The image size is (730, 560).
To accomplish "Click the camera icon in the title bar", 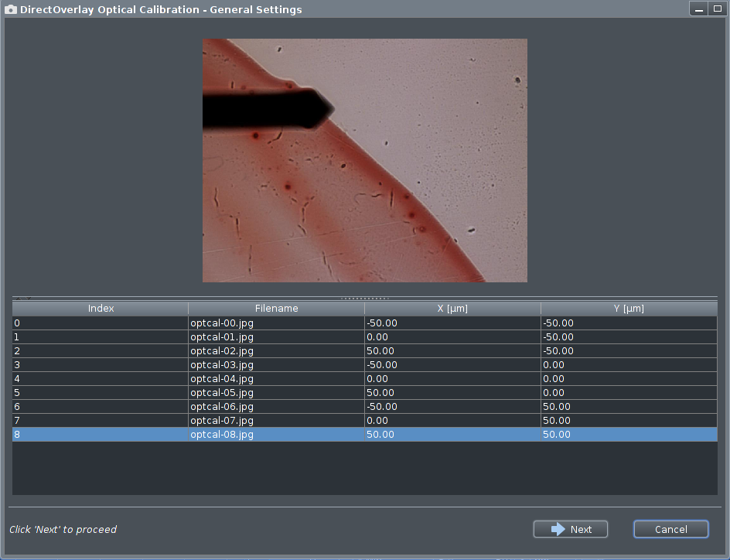I will pos(11,9).
